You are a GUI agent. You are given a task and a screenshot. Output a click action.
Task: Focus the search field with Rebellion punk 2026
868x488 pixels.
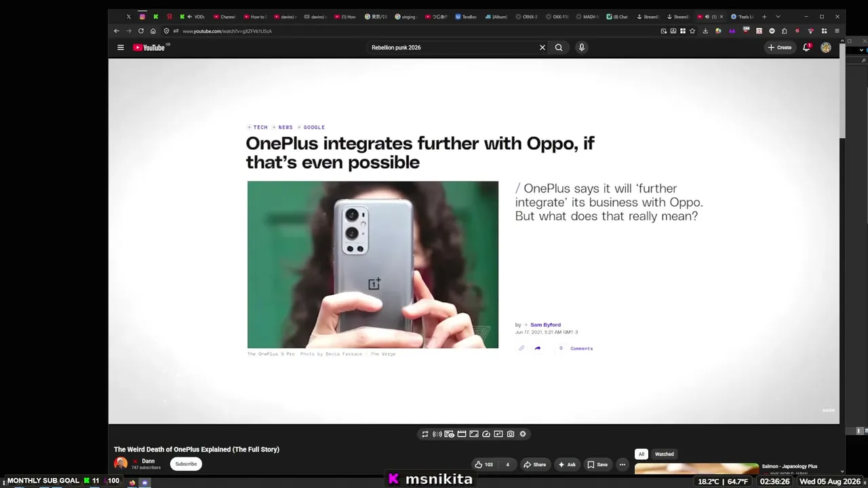(452, 47)
